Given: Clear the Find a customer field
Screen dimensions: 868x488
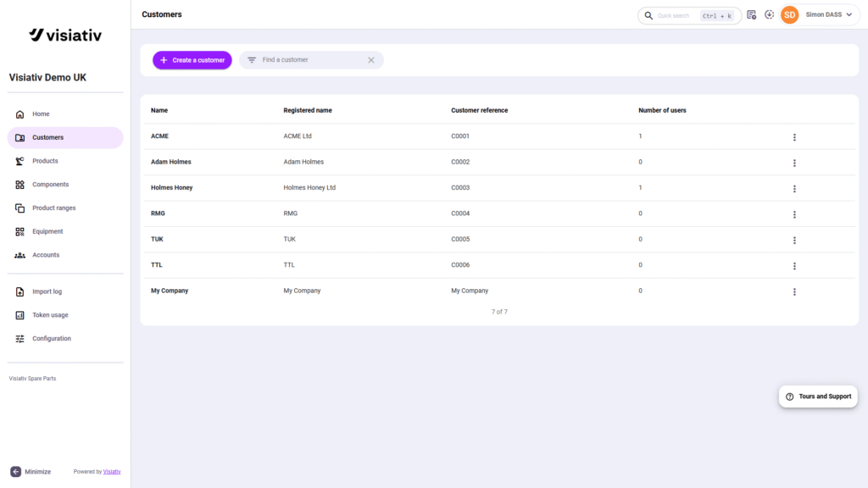Looking at the screenshot, I should click(x=371, y=60).
